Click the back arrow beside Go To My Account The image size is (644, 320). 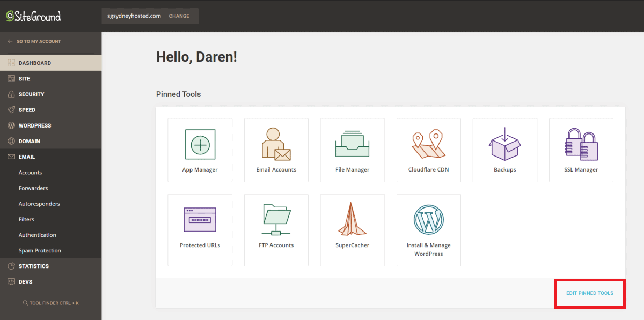pyautogui.click(x=10, y=41)
